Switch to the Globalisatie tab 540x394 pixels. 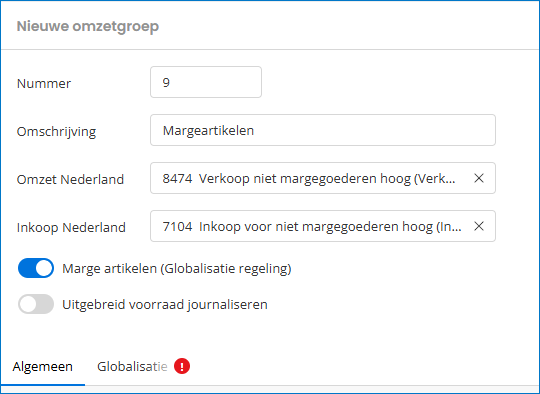[132, 366]
